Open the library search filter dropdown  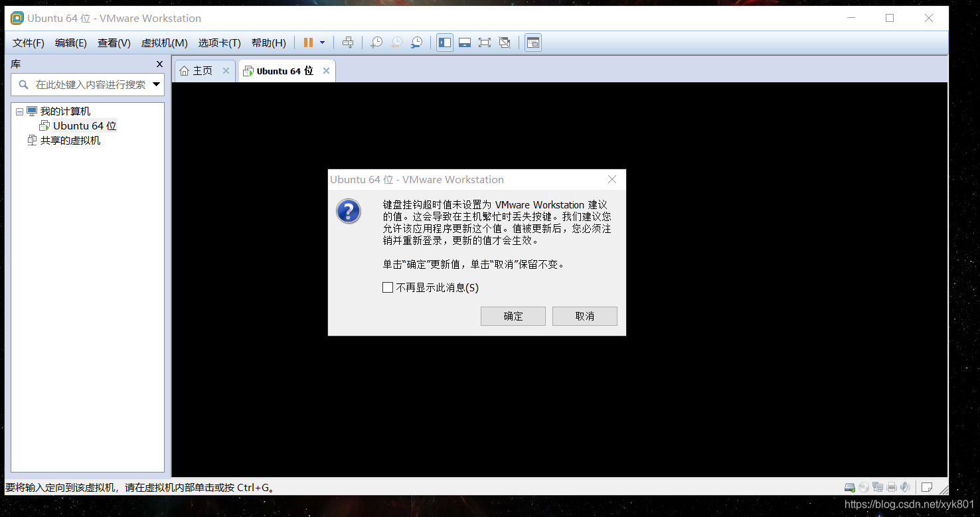coord(157,84)
